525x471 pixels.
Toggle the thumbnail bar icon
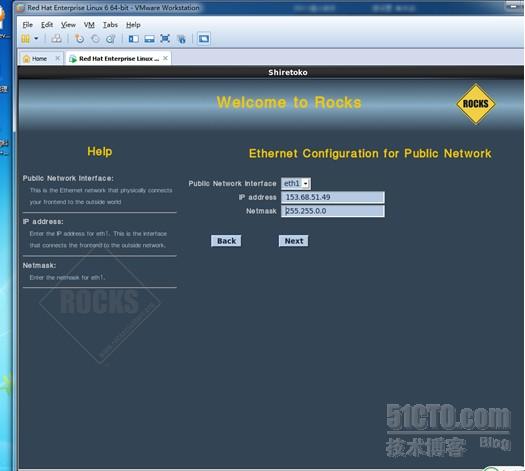point(149,39)
